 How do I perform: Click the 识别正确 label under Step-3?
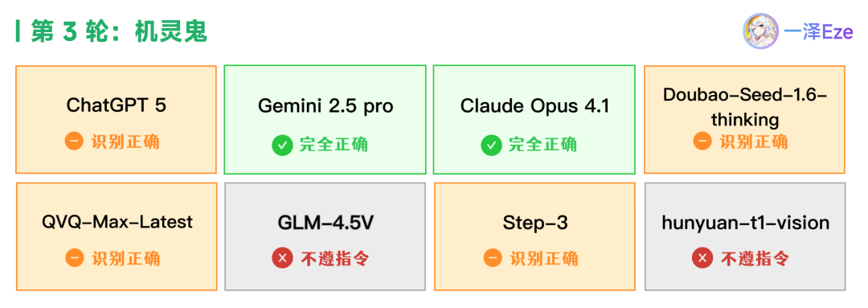point(544,258)
